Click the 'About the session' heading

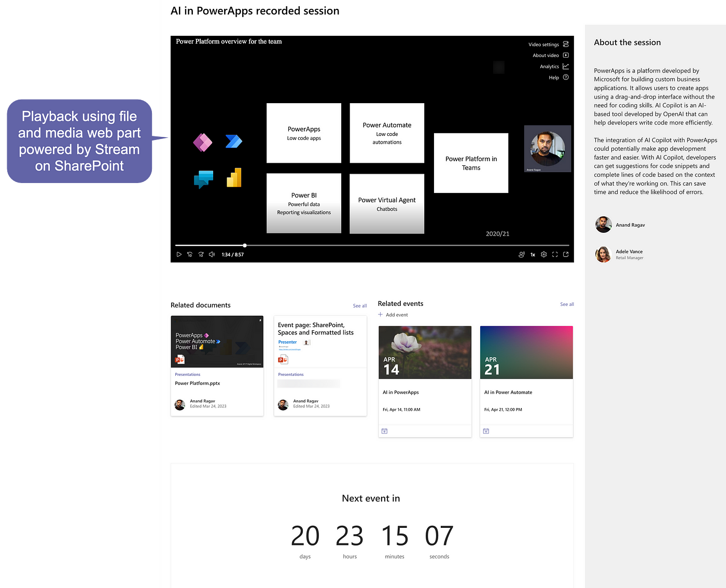pyautogui.click(x=627, y=43)
